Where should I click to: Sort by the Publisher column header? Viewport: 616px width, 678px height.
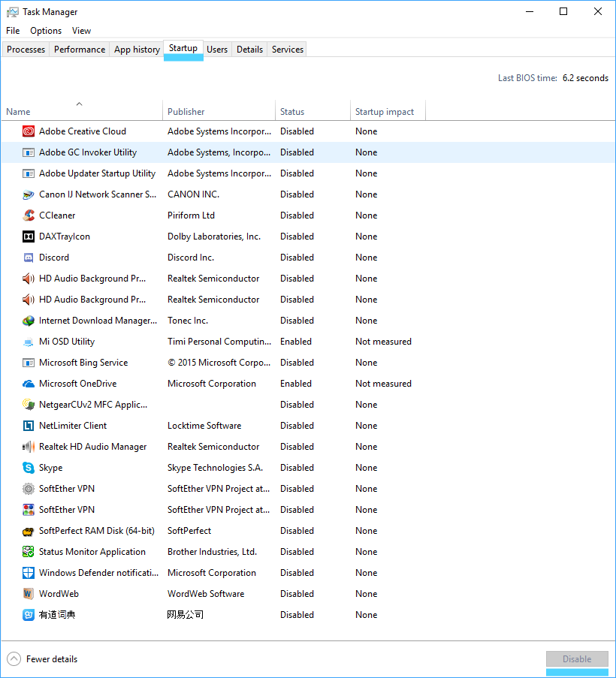[219, 110]
